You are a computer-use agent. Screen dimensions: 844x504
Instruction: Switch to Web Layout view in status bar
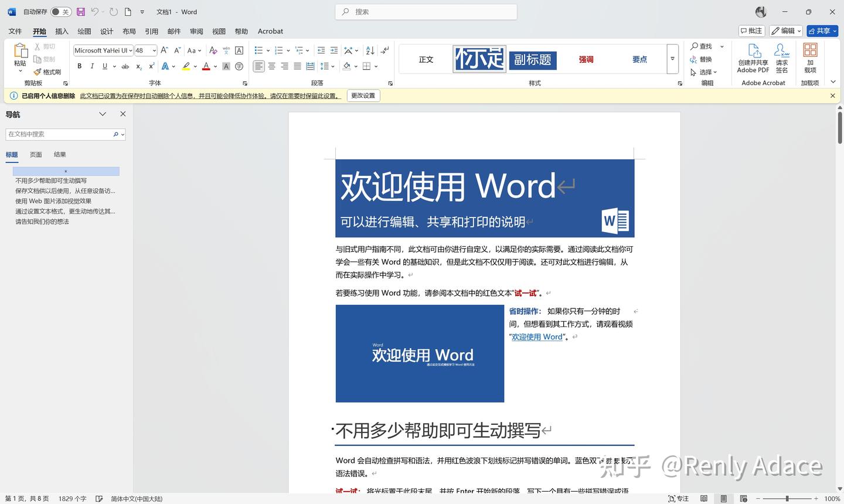click(744, 499)
